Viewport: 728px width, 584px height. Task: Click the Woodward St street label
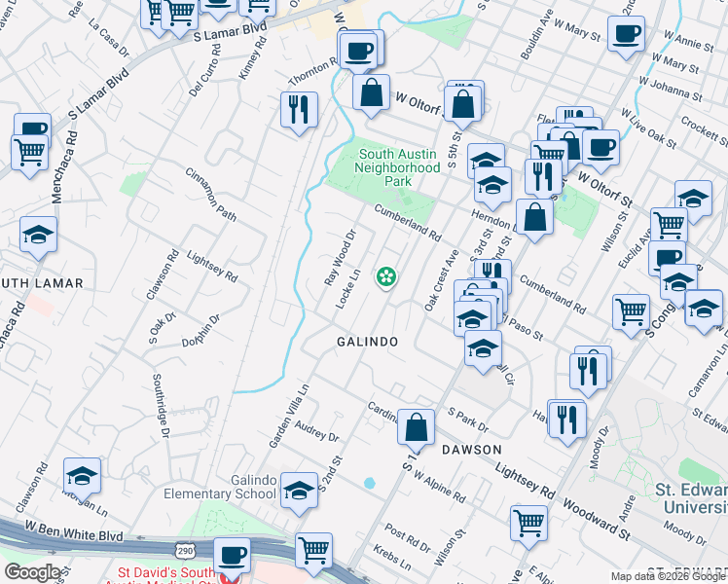pyautogui.click(x=597, y=520)
